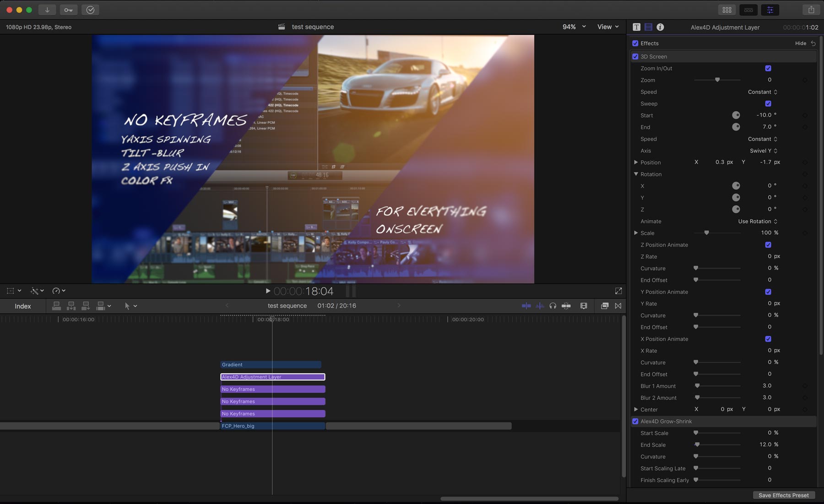Open the Transitions browser icon
The height and width of the screenshot is (504, 824).
click(x=618, y=306)
